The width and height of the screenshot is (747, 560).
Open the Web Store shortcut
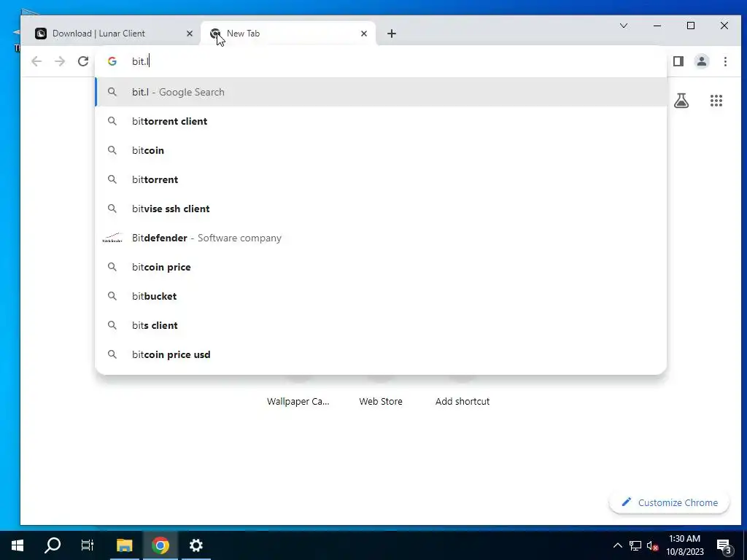click(381, 401)
